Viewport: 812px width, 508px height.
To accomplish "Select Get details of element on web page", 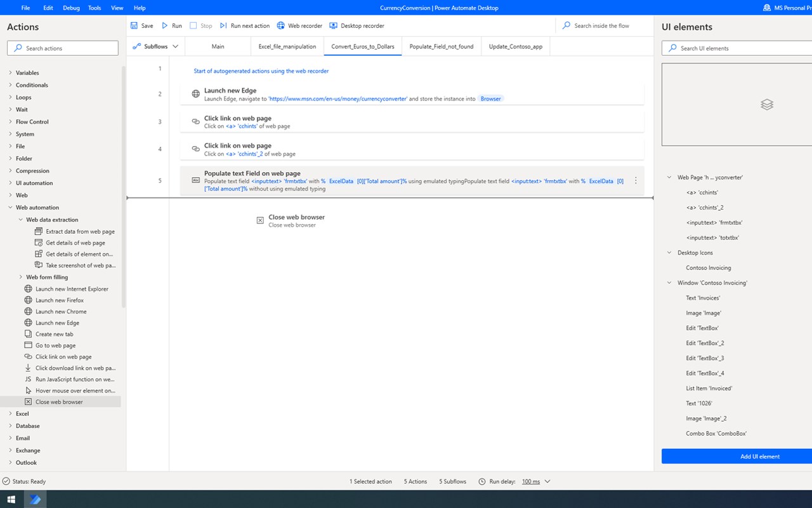I will (74, 254).
